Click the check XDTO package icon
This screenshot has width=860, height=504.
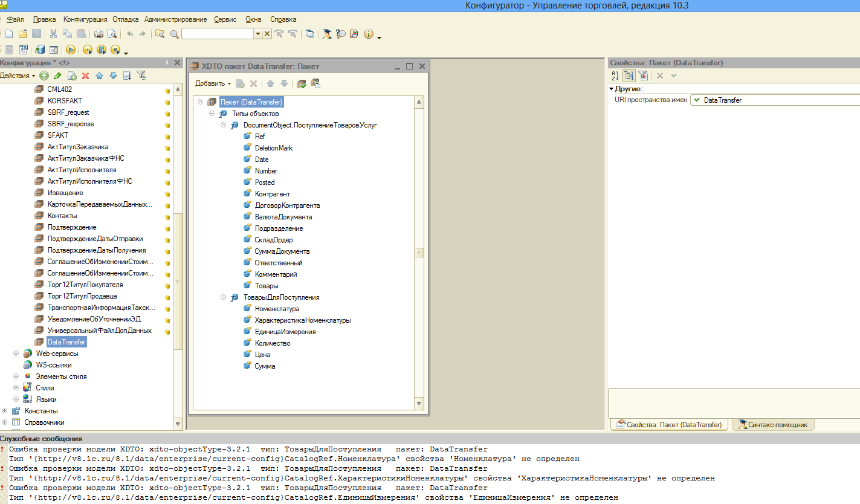click(302, 83)
